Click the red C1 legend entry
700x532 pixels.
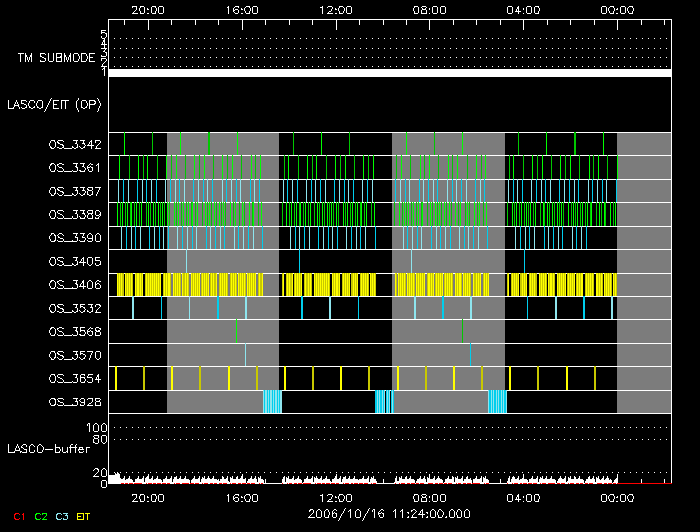click(18, 516)
